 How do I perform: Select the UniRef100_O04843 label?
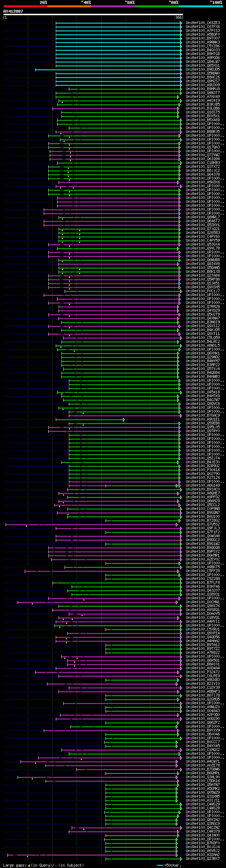click(203, 711)
